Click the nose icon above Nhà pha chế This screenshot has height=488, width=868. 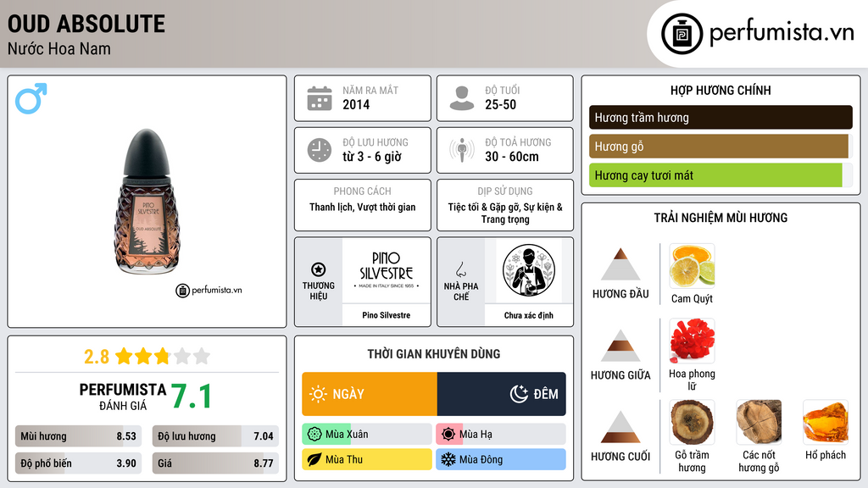460,269
